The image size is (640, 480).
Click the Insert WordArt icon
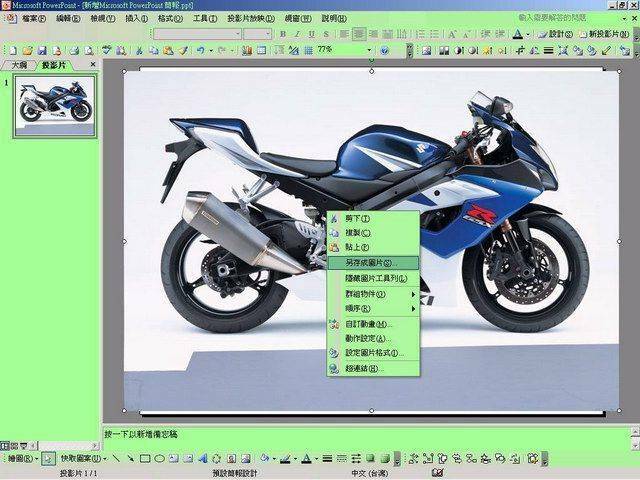pos(203,458)
